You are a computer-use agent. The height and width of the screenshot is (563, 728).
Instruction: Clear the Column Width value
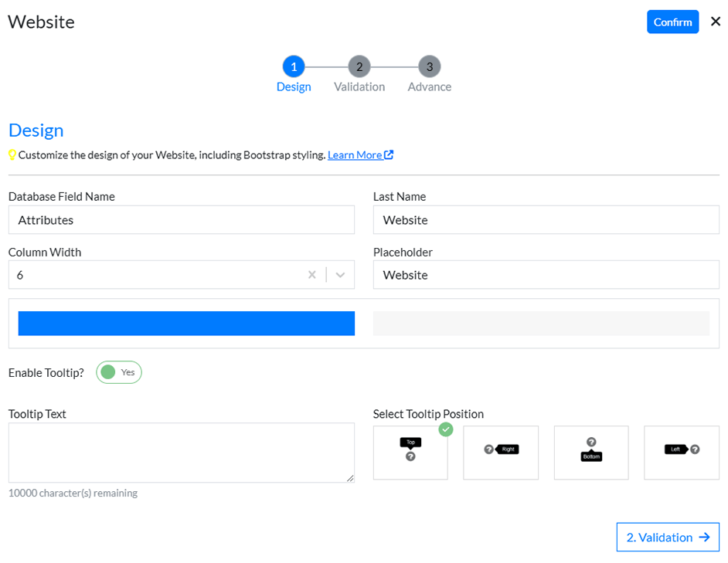tap(312, 275)
